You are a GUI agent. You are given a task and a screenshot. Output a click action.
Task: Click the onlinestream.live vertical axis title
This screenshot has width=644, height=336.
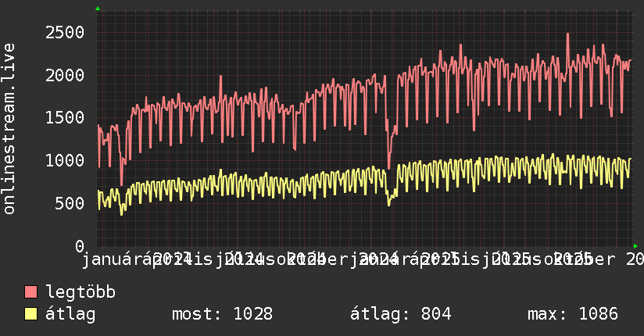9,129
